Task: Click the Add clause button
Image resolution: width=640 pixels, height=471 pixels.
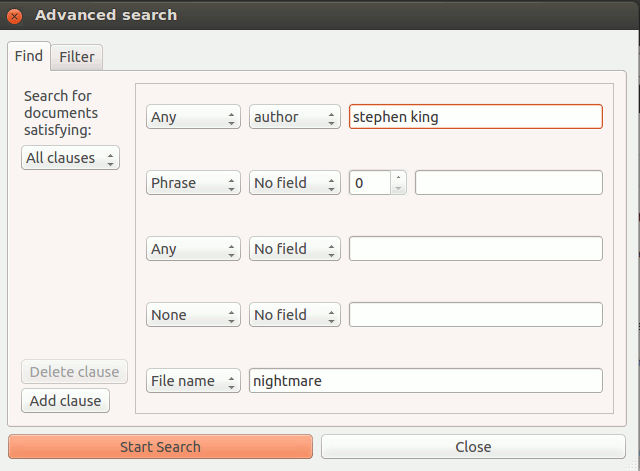Action: pyautogui.click(x=65, y=401)
